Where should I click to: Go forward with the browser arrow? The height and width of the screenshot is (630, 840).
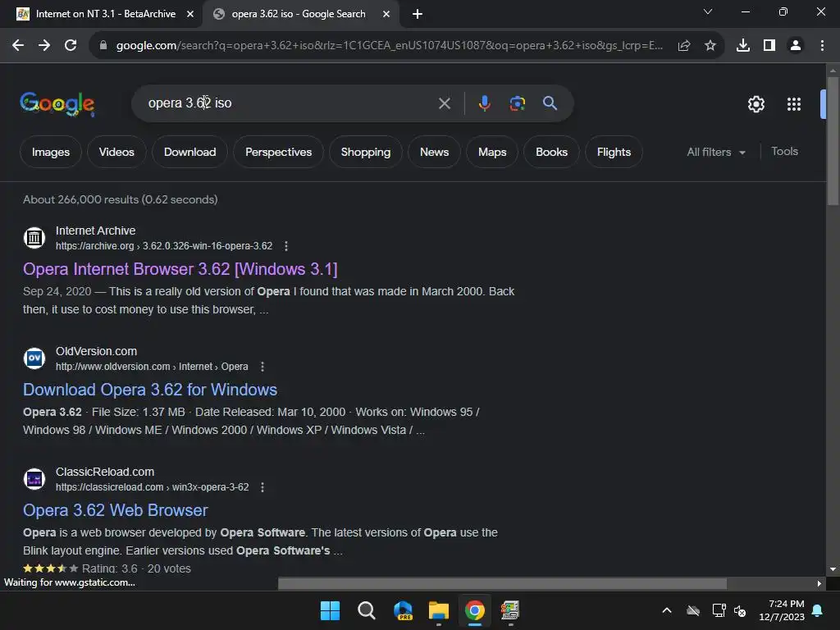44,46
